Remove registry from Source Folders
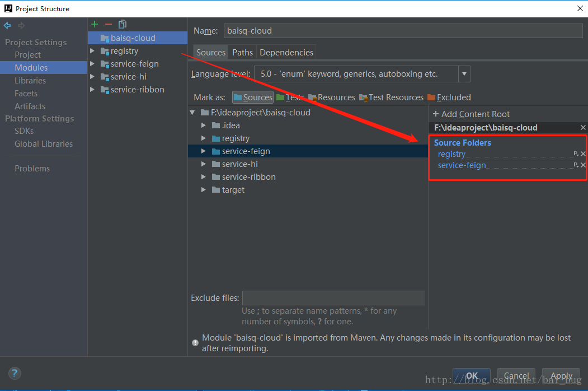Image resolution: width=588 pixels, height=391 pixels. [583, 154]
